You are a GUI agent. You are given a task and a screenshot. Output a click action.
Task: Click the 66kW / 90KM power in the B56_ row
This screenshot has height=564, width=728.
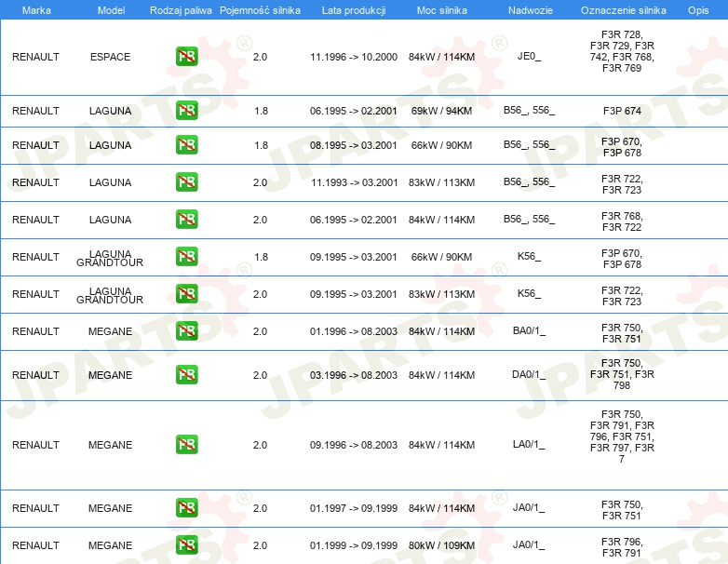click(441, 145)
